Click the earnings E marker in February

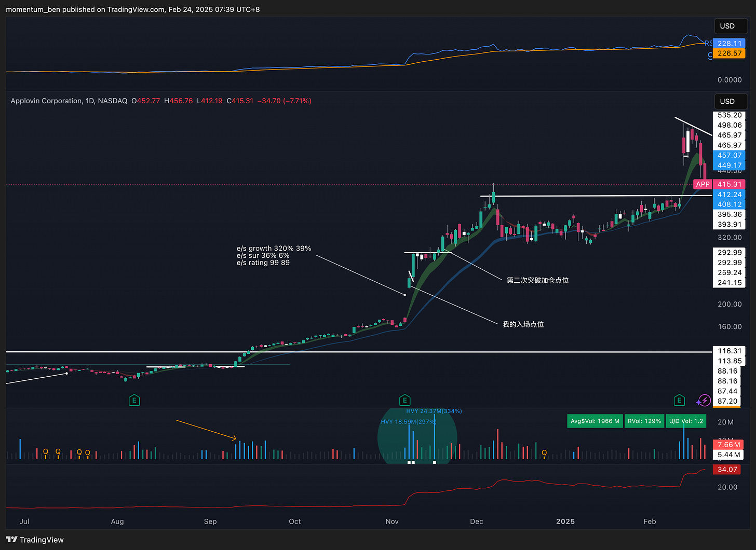pyautogui.click(x=679, y=400)
